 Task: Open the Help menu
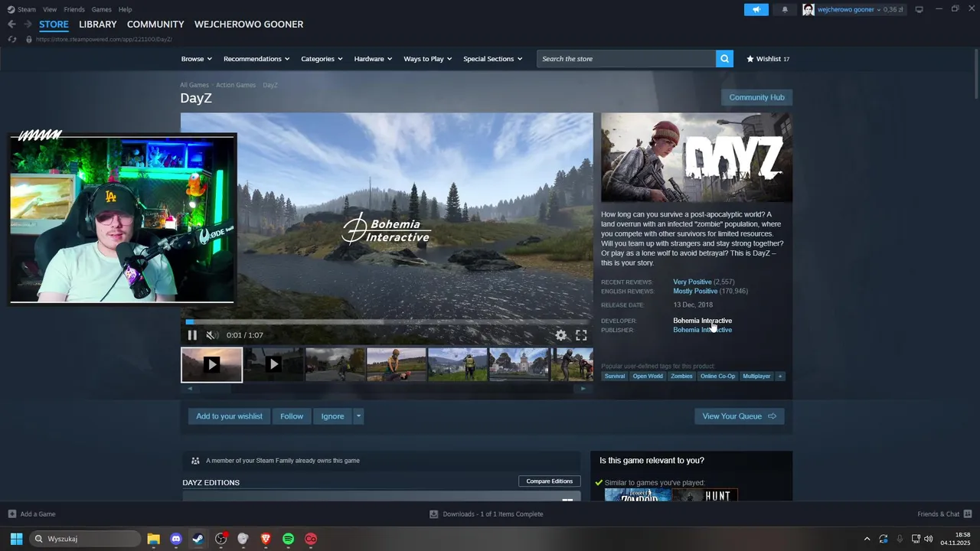[x=125, y=9]
